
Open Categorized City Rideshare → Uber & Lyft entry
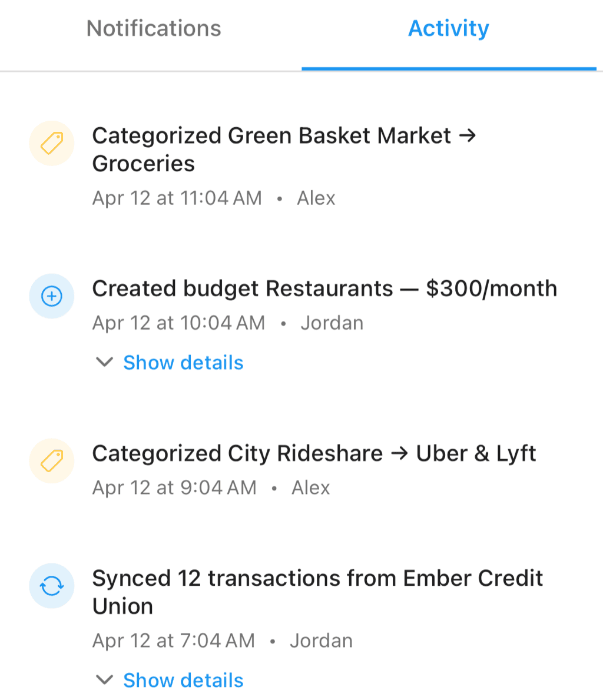pyautogui.click(x=314, y=453)
